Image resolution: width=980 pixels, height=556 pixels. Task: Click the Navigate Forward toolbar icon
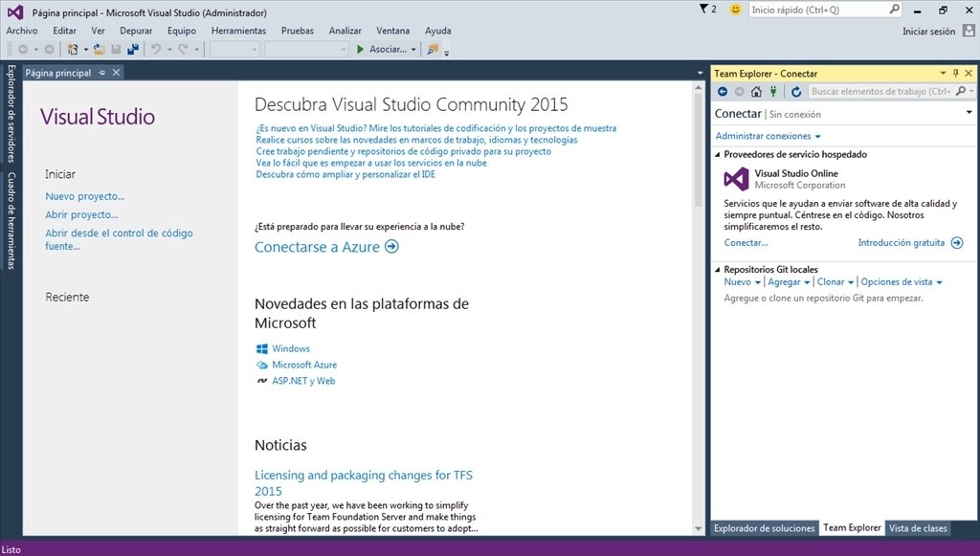pyautogui.click(x=49, y=50)
